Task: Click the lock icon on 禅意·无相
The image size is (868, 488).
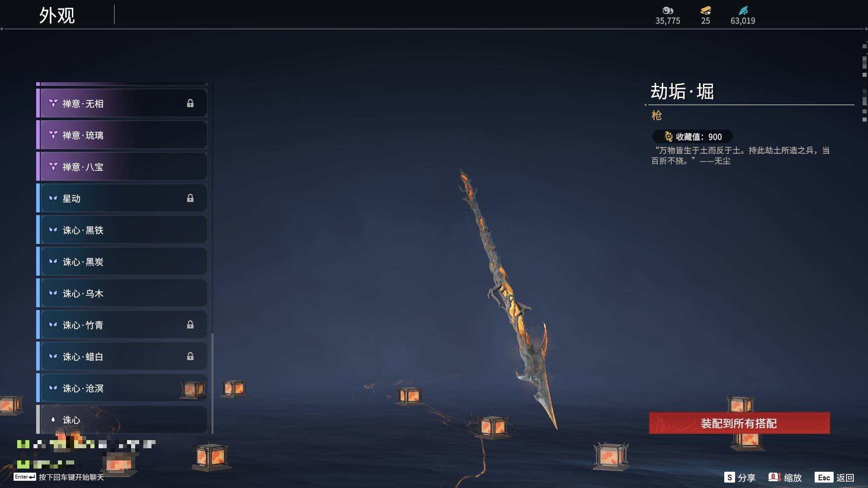Action: click(190, 103)
